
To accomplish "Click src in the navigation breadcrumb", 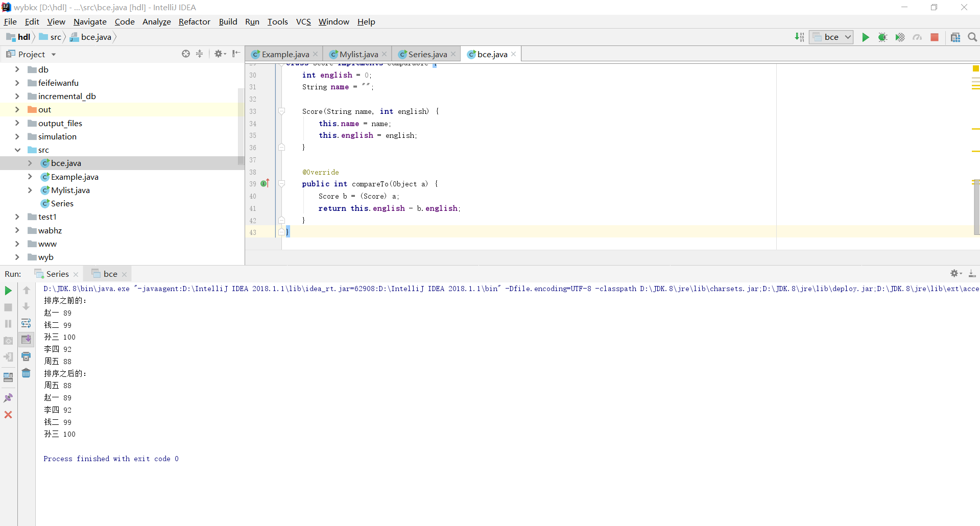I will pos(50,37).
